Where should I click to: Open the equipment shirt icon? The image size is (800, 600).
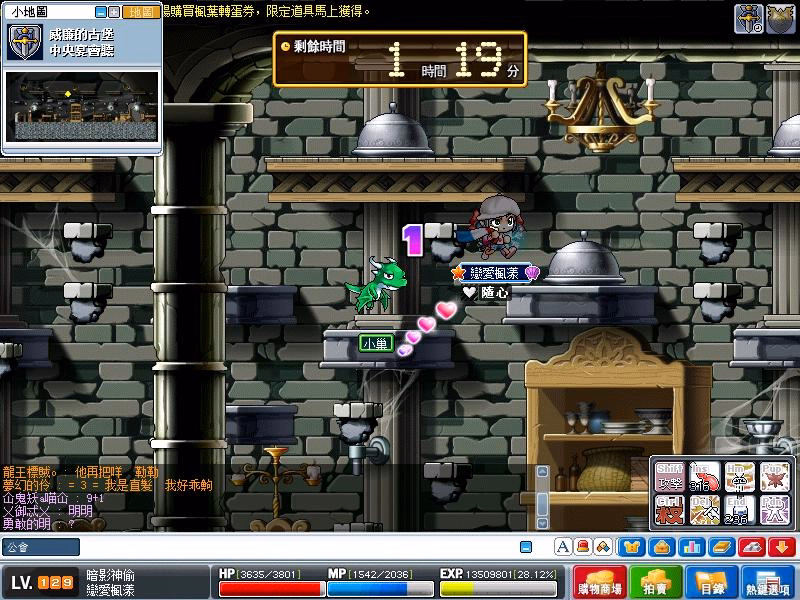click(x=632, y=547)
